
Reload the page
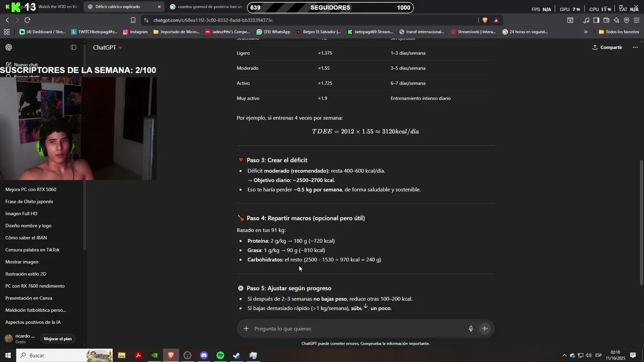tap(27, 20)
